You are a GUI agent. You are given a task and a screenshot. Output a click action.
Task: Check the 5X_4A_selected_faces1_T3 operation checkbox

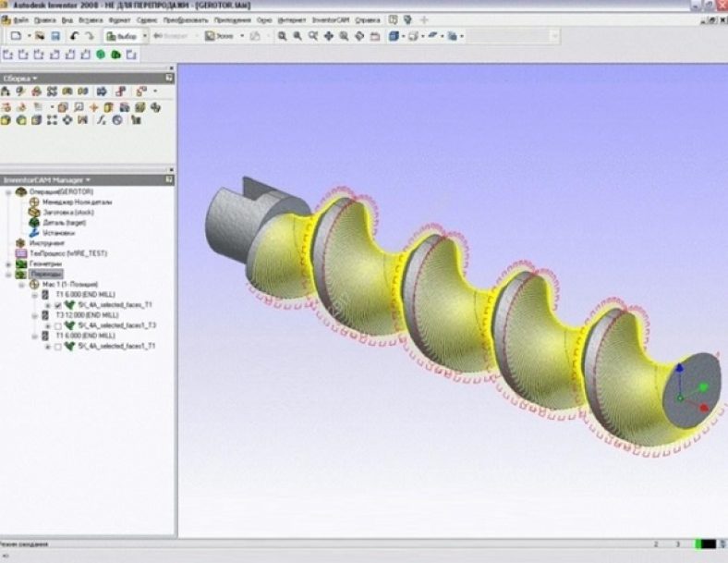[58, 325]
